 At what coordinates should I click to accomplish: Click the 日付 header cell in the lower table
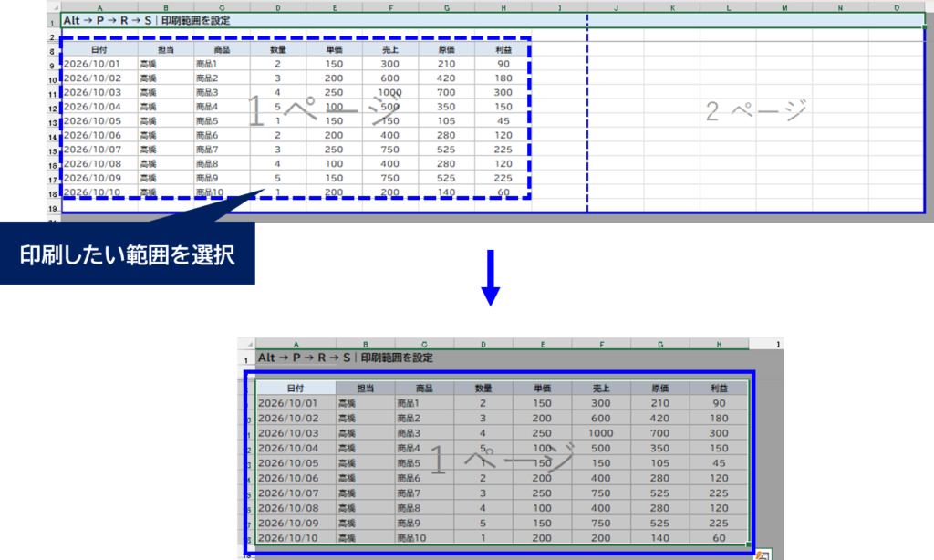[296, 388]
